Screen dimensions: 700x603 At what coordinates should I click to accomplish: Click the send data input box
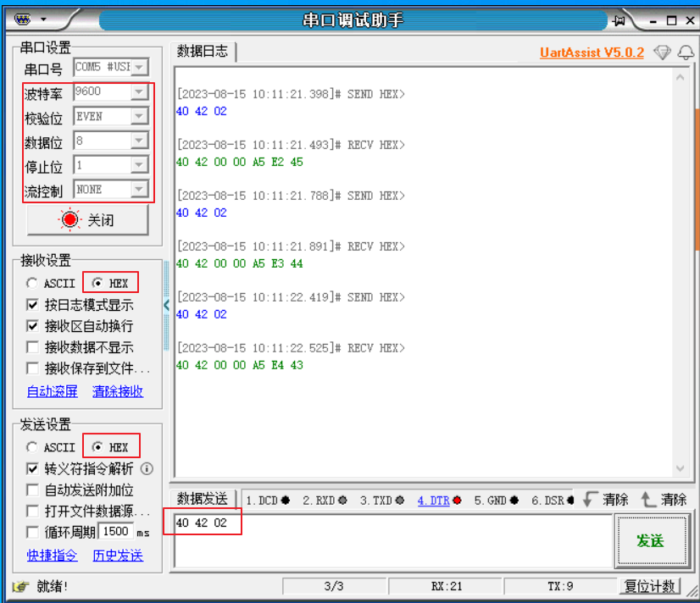click(x=393, y=540)
